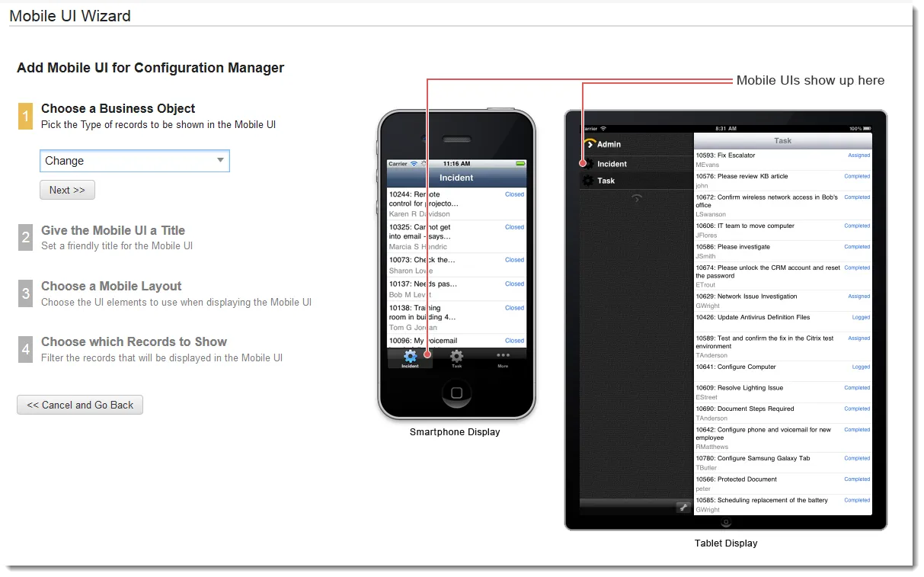
Task: Open the Change business object dropdown
Action: pyautogui.click(x=135, y=161)
